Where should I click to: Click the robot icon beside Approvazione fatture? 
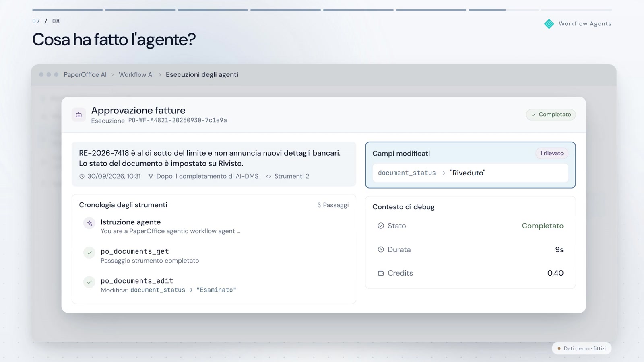tap(79, 115)
